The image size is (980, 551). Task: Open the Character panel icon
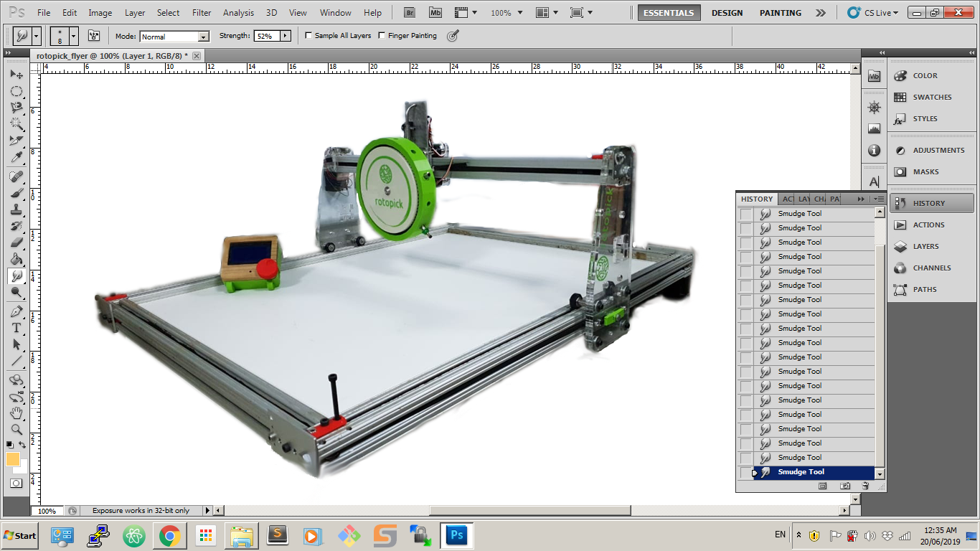[x=874, y=182]
